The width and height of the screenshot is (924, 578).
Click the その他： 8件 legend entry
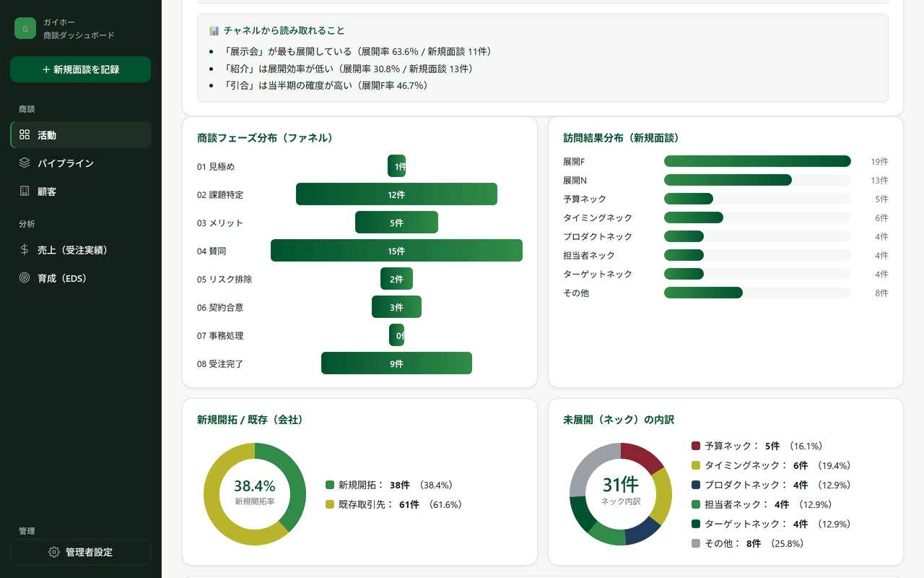(748, 543)
